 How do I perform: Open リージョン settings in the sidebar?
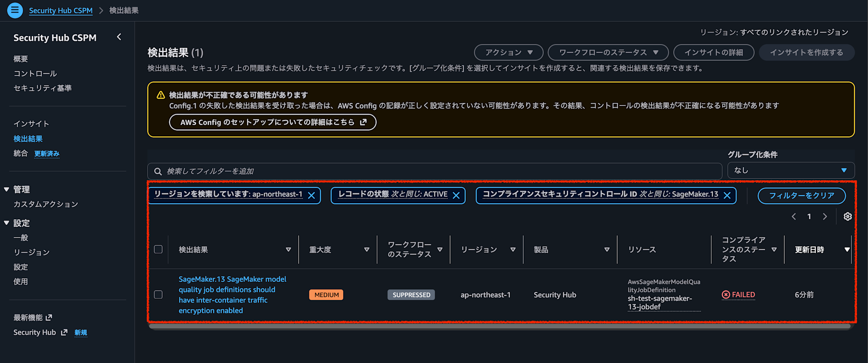pos(31,252)
